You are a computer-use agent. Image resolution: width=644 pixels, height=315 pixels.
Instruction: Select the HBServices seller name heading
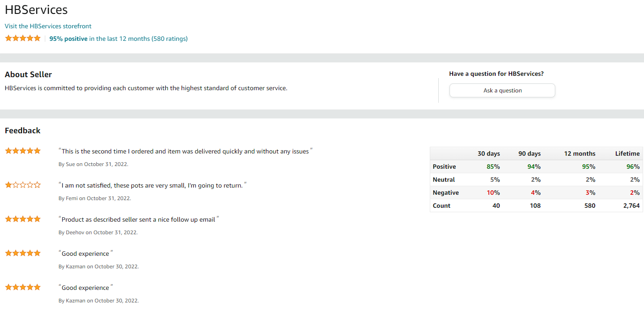coord(36,9)
